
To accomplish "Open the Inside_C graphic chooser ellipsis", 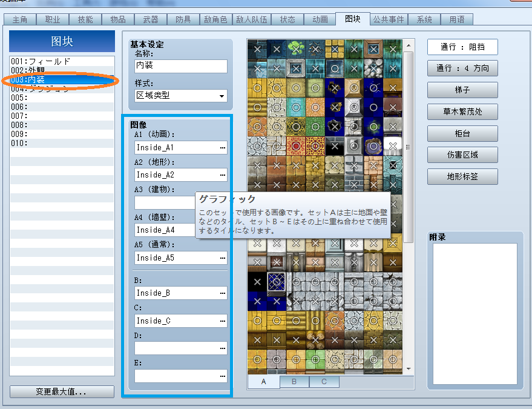I will coord(223,321).
